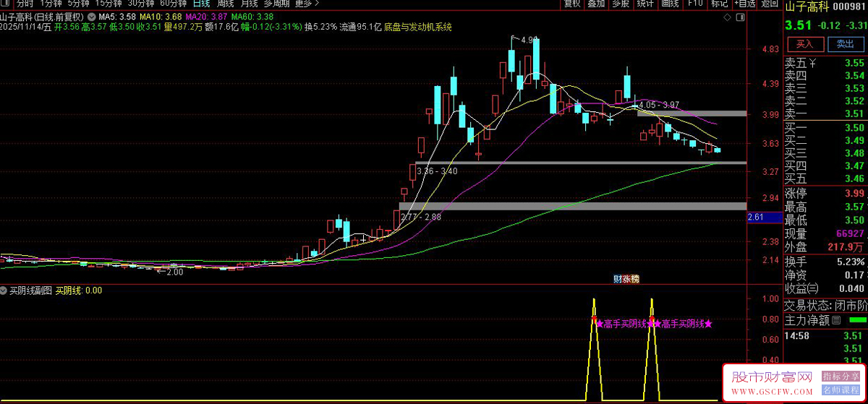Open the 复权 adjustment menu

[x=572, y=4]
